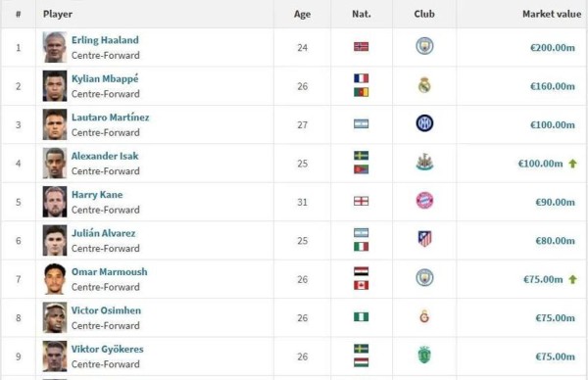Screen dimensions: 588x380
Task: Click the Atlético Madrid club crest
Action: (424, 239)
